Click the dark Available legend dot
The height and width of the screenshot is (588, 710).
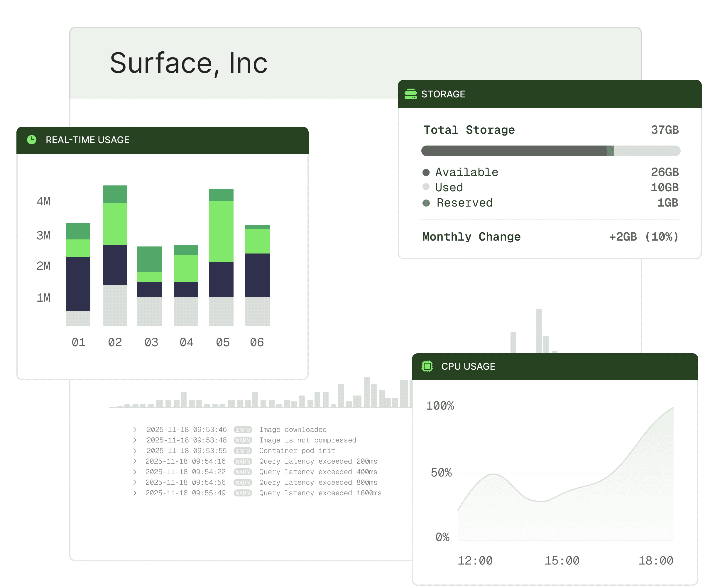426,173
